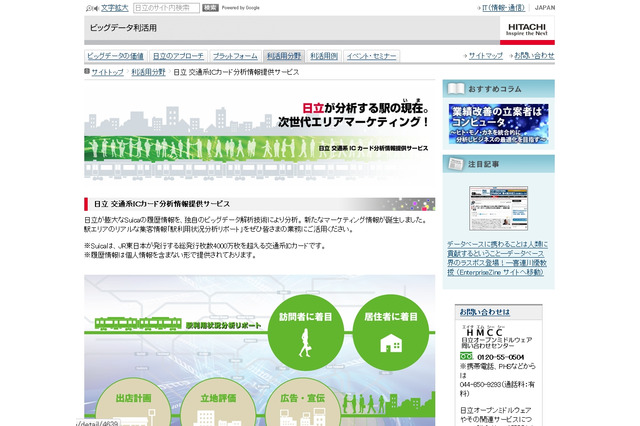Focus the 日立のサイト内検索 search field
This screenshot has width=640, height=426.
(x=167, y=8)
